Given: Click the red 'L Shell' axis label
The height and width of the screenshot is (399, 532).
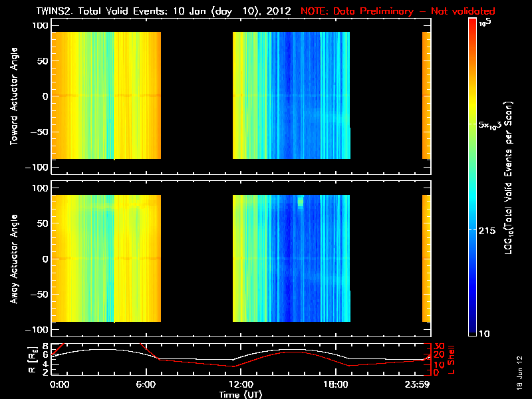Looking at the screenshot, I should (x=452, y=359).
